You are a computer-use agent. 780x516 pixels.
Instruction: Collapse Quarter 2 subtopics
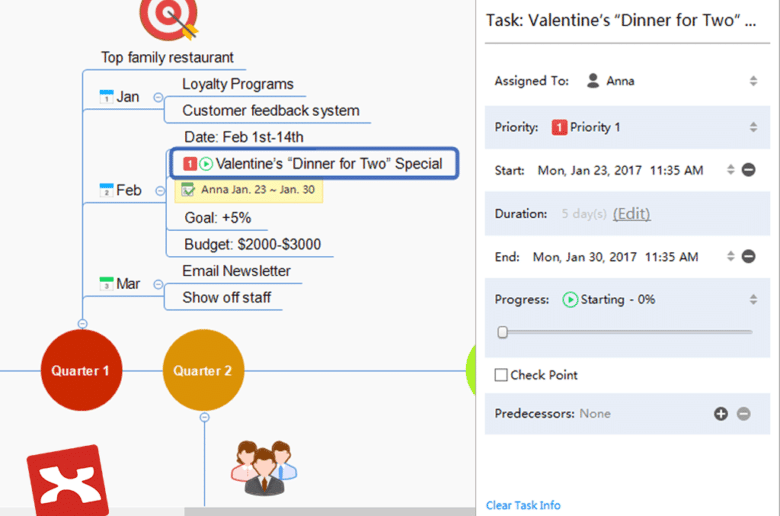204,417
